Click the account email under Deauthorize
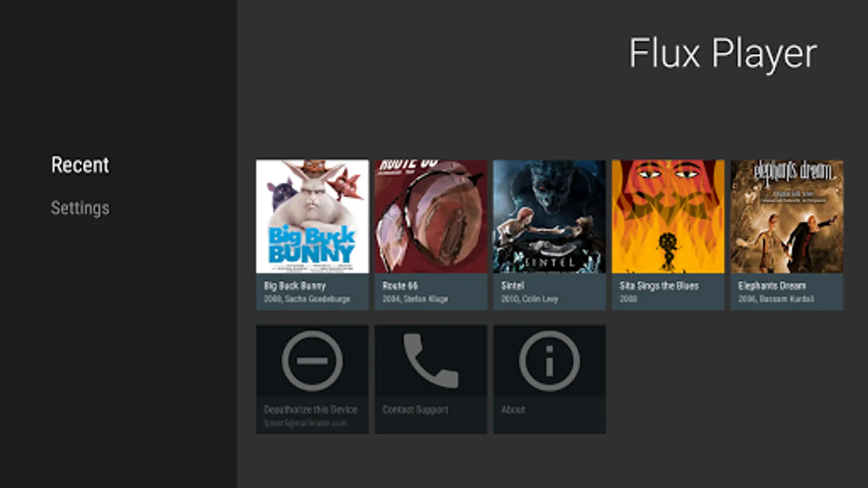Viewport: 868px width, 488px height. click(x=305, y=423)
